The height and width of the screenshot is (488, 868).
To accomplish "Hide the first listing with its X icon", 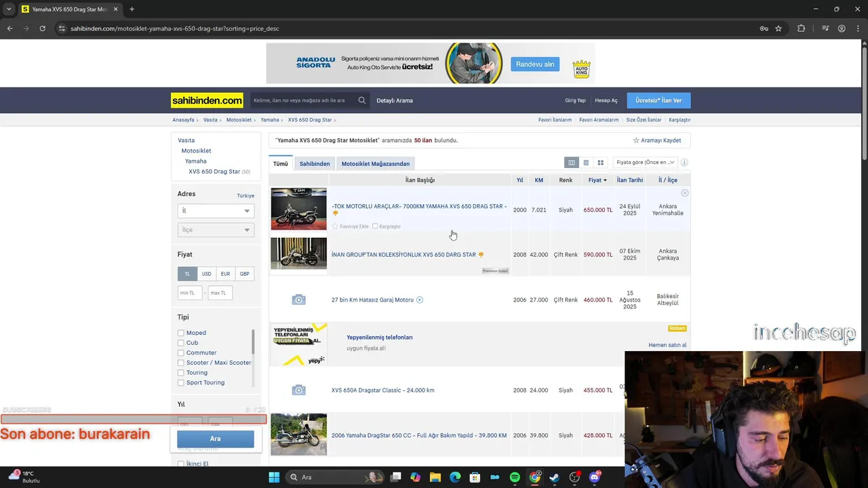I will [685, 193].
